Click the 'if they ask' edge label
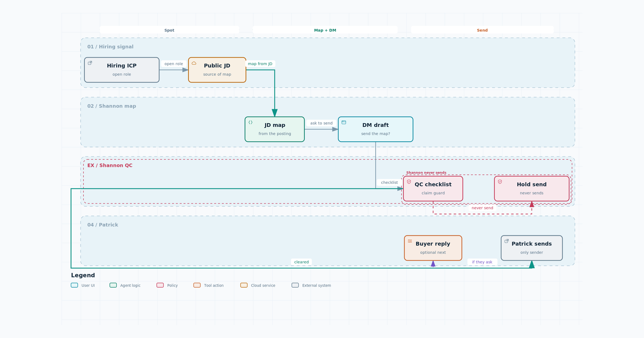Viewport: 644px width, 338px height. 482,262
